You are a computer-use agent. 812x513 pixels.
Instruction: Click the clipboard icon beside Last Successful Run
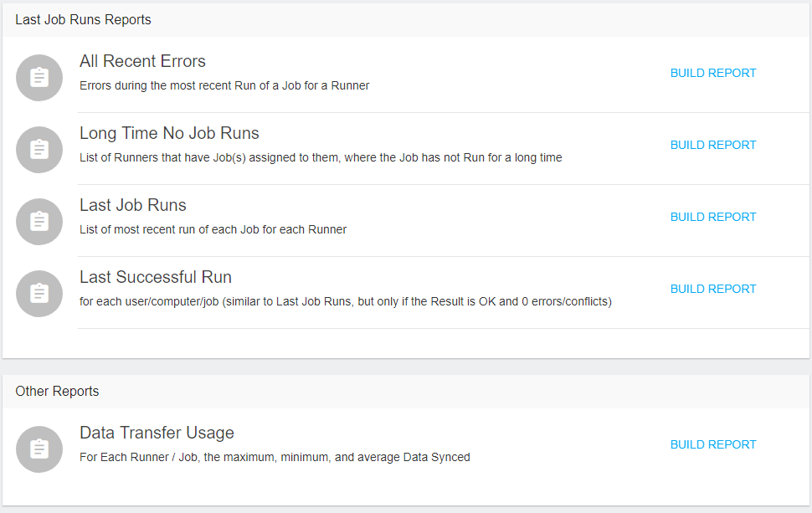pos(39,294)
